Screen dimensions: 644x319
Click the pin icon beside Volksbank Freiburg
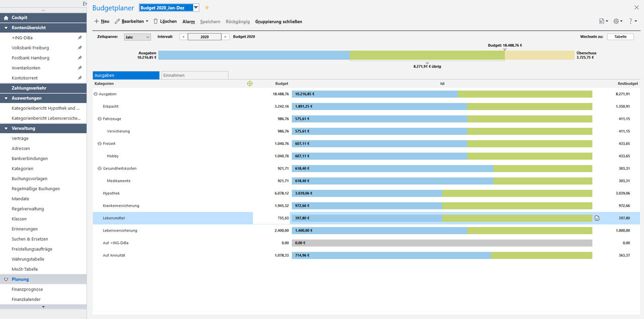79,48
